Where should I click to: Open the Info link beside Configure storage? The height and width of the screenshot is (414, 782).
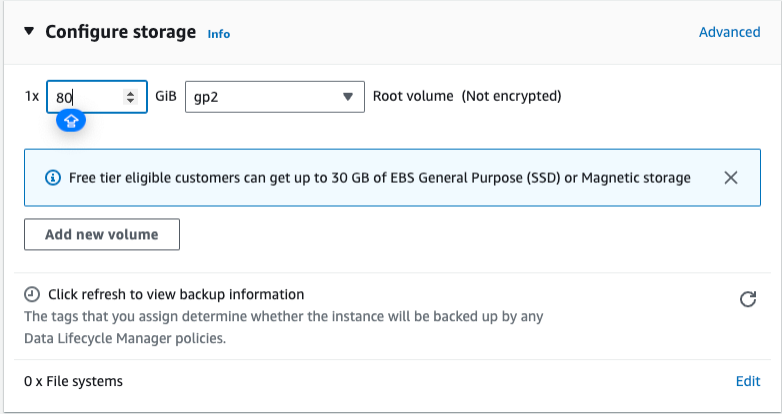pos(218,33)
